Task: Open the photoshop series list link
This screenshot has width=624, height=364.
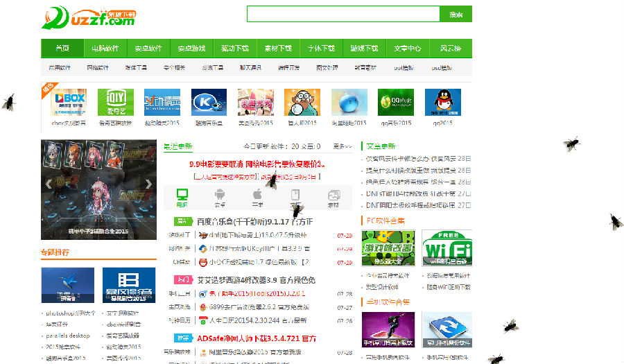Action: coord(71,313)
